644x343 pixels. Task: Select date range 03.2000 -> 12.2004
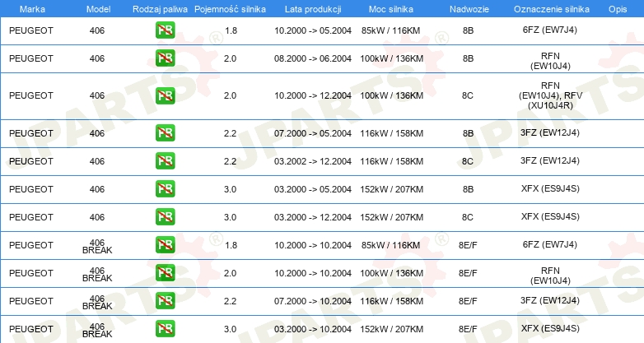coord(313,217)
